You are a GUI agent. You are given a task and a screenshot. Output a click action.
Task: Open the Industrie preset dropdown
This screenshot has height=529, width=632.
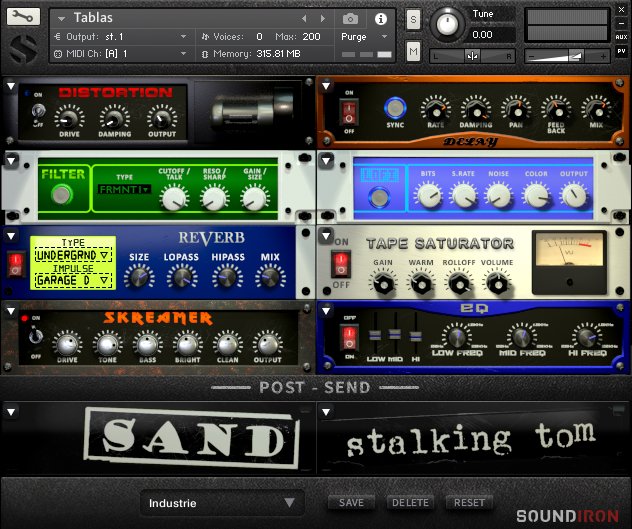(x=222, y=503)
